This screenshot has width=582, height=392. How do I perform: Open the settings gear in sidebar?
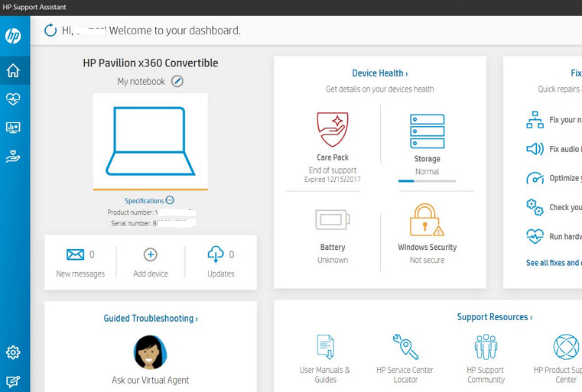pyautogui.click(x=13, y=352)
